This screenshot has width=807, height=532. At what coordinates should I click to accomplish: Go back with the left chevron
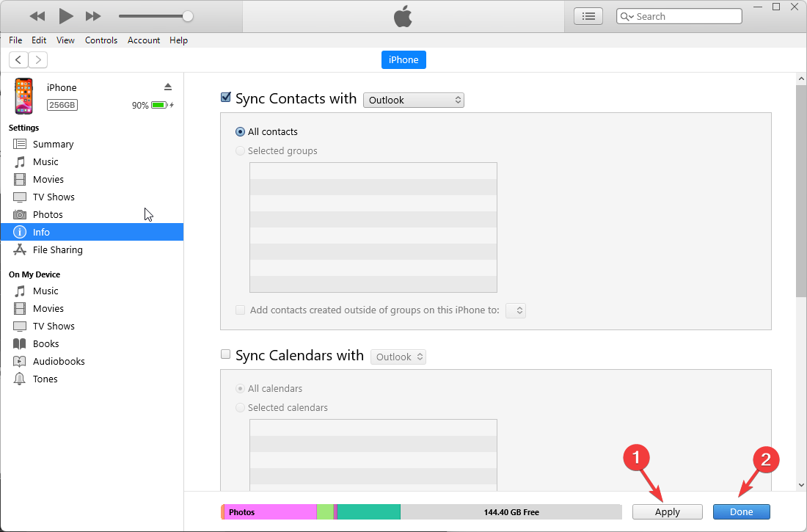[18, 59]
